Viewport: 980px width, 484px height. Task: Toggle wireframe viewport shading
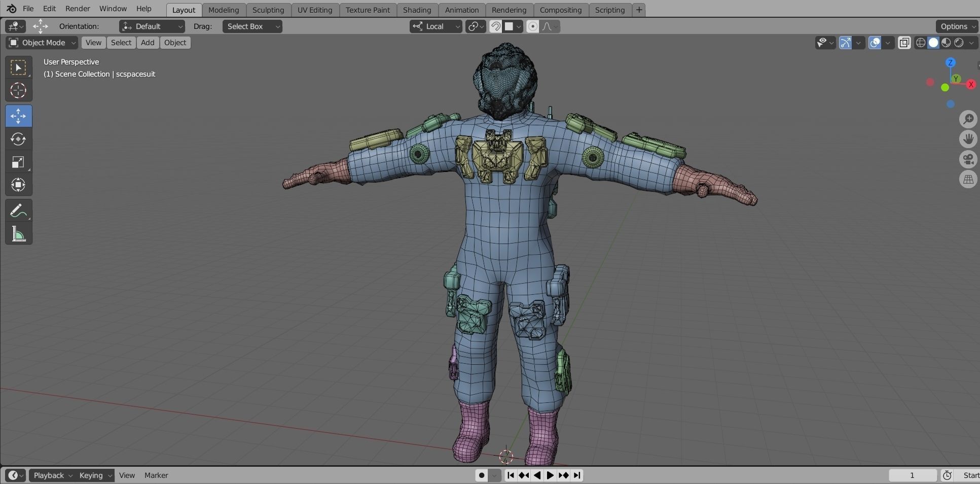pos(921,43)
